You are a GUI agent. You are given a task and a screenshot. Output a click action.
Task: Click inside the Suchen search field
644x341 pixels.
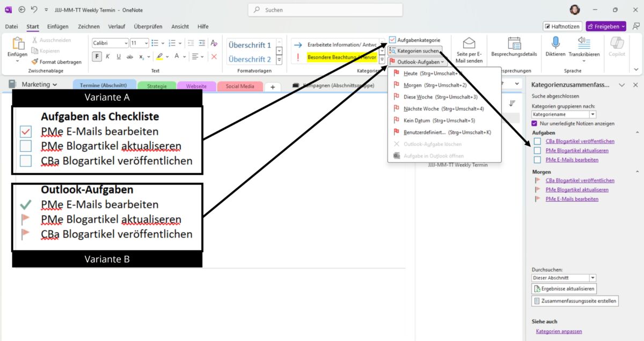coord(324,9)
